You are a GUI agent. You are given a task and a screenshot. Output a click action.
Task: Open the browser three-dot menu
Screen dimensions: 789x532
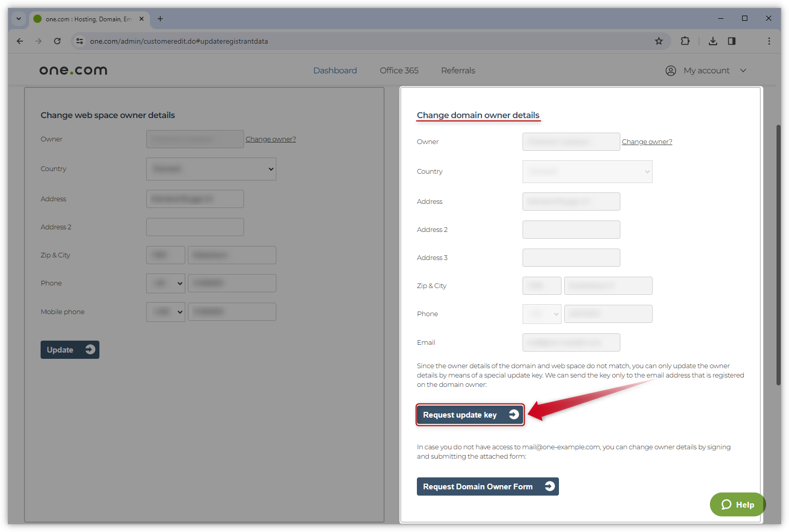(x=769, y=41)
